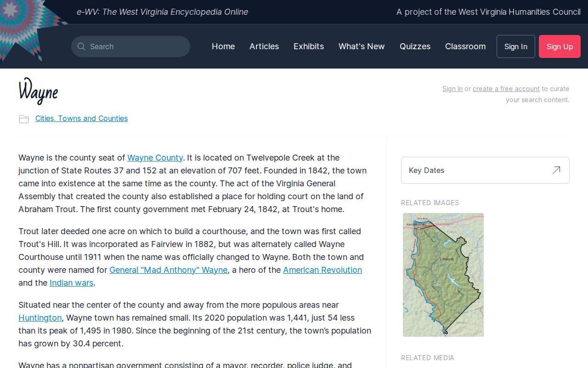This screenshot has height=368, width=588.
Task: Open the Cities, Towns and Counties category link
Action: tap(81, 118)
